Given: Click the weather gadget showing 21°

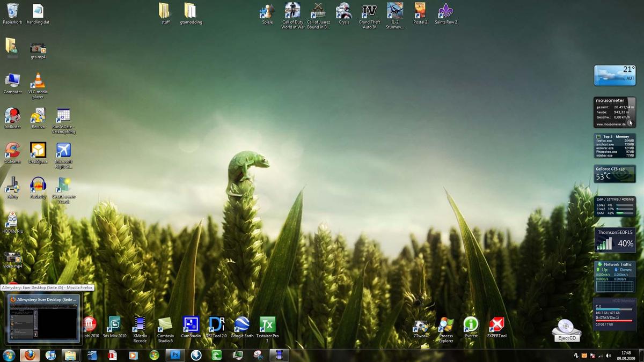Looking at the screenshot, I should 614,75.
